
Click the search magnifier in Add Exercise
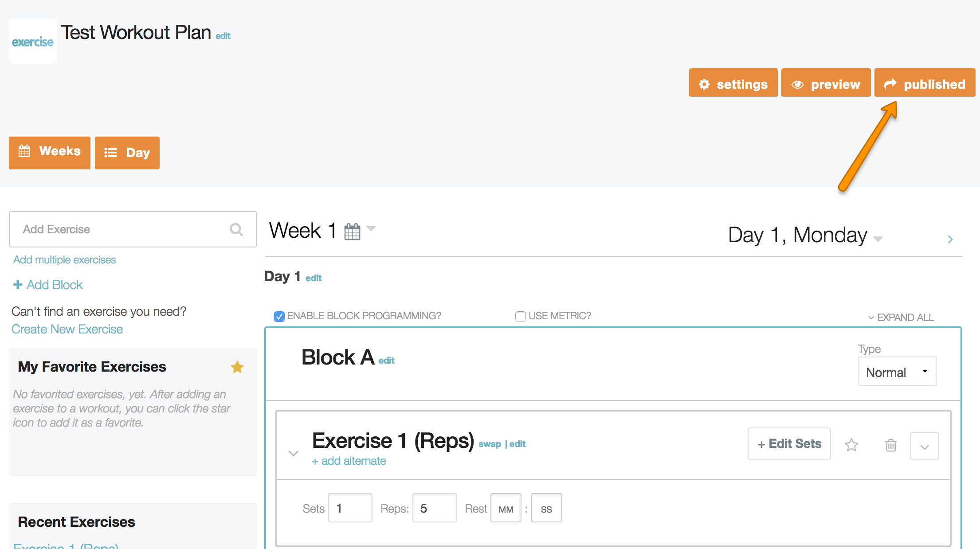(236, 229)
